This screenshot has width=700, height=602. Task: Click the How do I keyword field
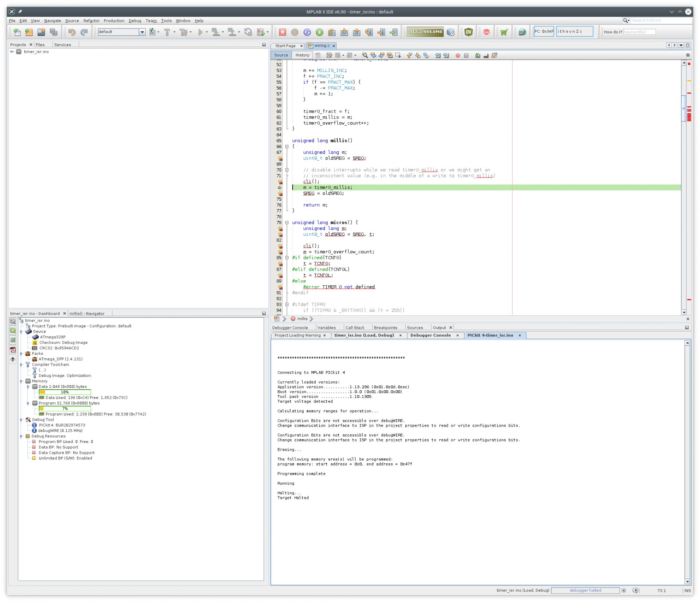pyautogui.click(x=639, y=32)
